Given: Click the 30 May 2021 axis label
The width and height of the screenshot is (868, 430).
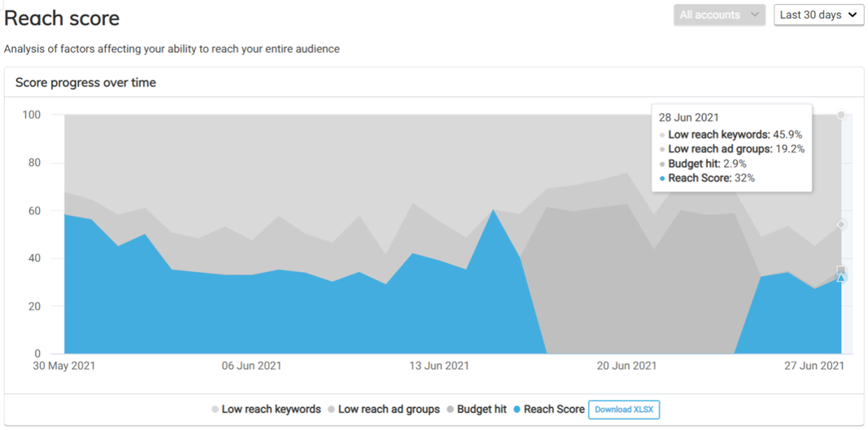Looking at the screenshot, I should [x=64, y=366].
